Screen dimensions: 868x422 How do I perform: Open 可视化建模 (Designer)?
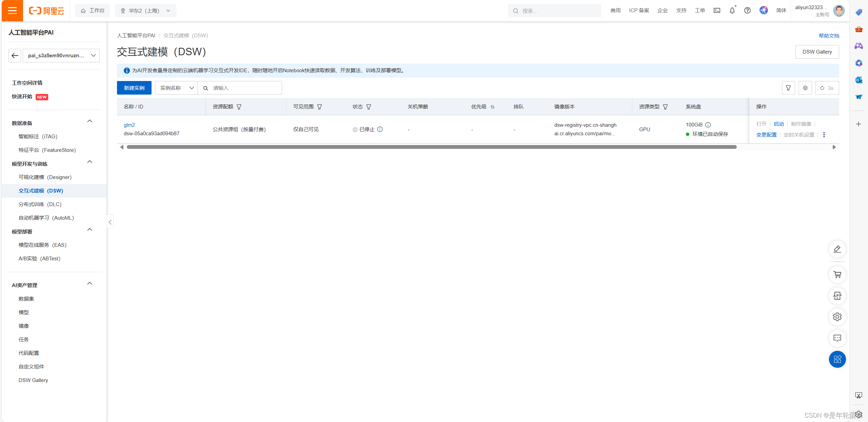tap(45, 177)
